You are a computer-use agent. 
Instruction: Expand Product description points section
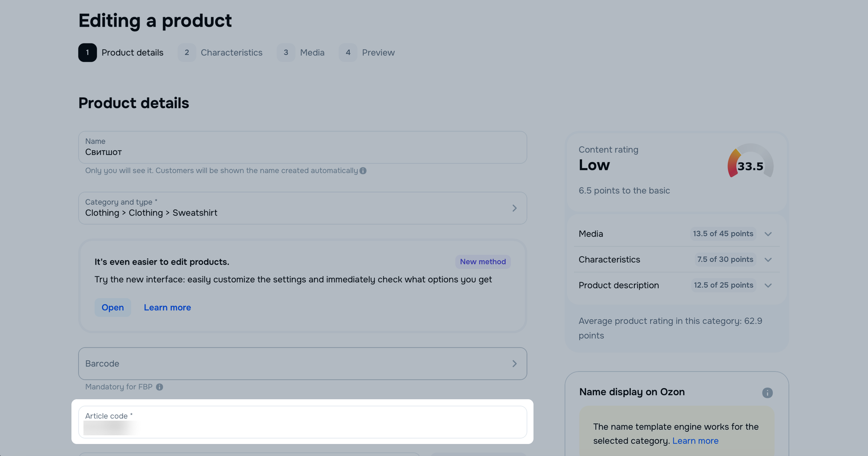click(x=768, y=285)
